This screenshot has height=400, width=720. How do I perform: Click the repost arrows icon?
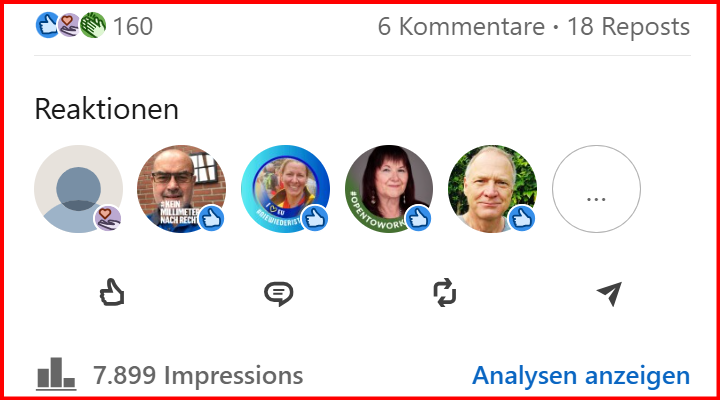tap(444, 293)
